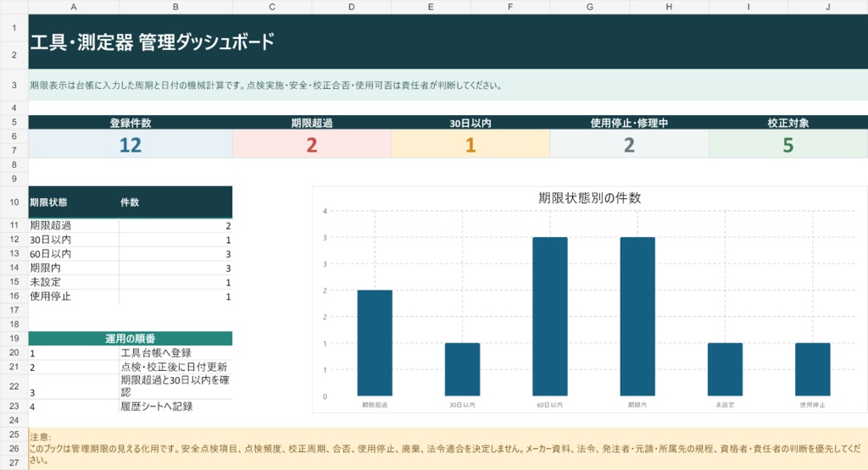The width and height of the screenshot is (868, 470).
Task: Click the chart title 期限状態別の件数
Action: pyautogui.click(x=590, y=198)
